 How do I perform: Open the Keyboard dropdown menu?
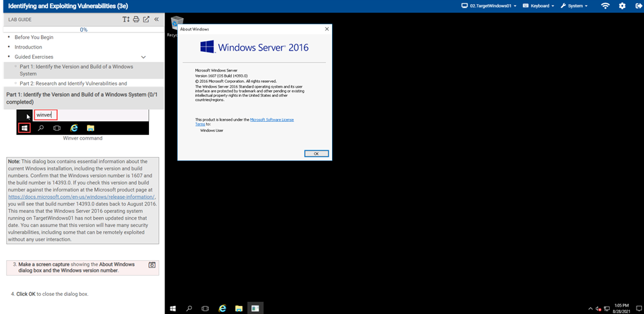coord(538,6)
